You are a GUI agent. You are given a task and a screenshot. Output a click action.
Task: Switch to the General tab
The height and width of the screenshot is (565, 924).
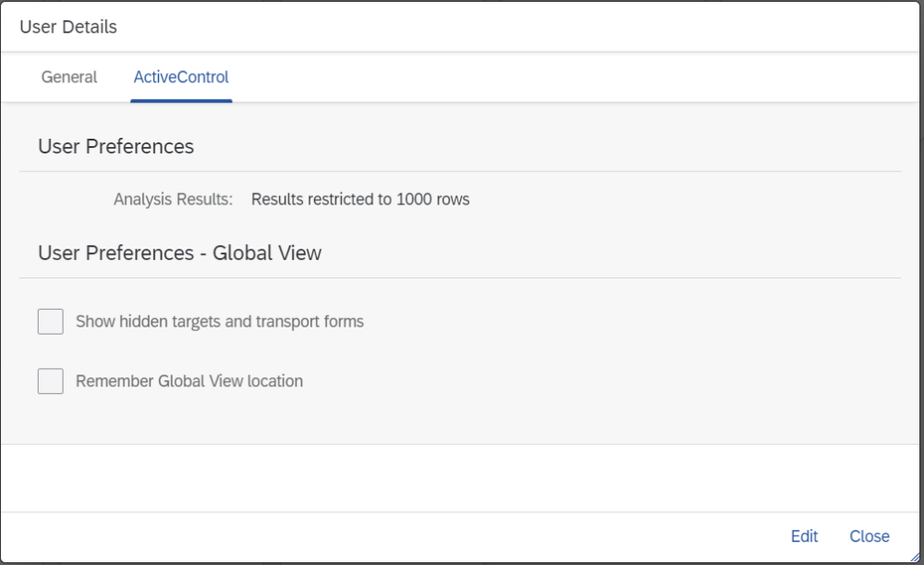point(68,78)
